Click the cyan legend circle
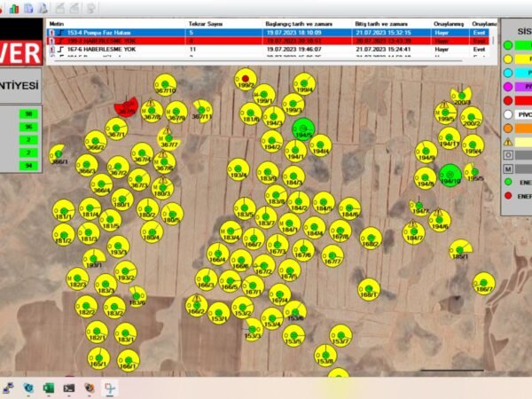Screen dimensions: 532x399 (x=507, y=72)
